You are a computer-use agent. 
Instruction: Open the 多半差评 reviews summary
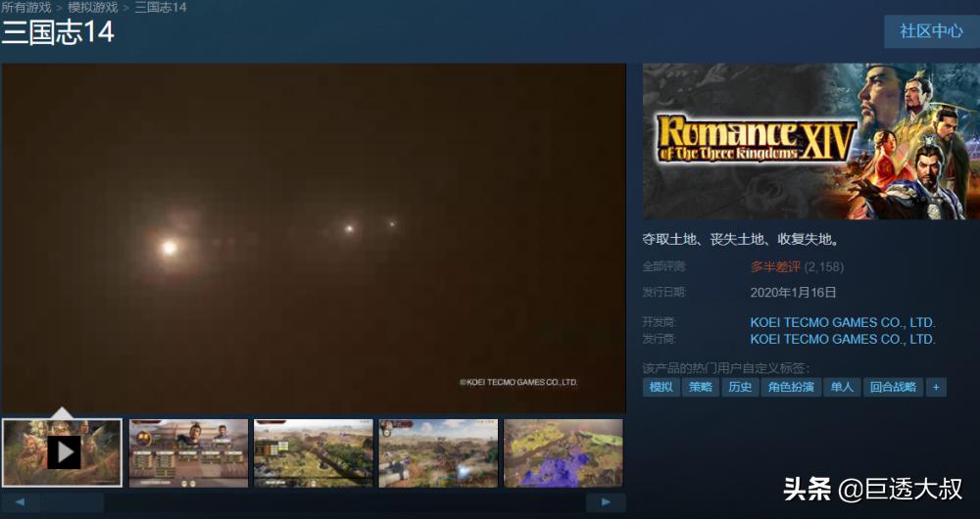[x=775, y=267]
